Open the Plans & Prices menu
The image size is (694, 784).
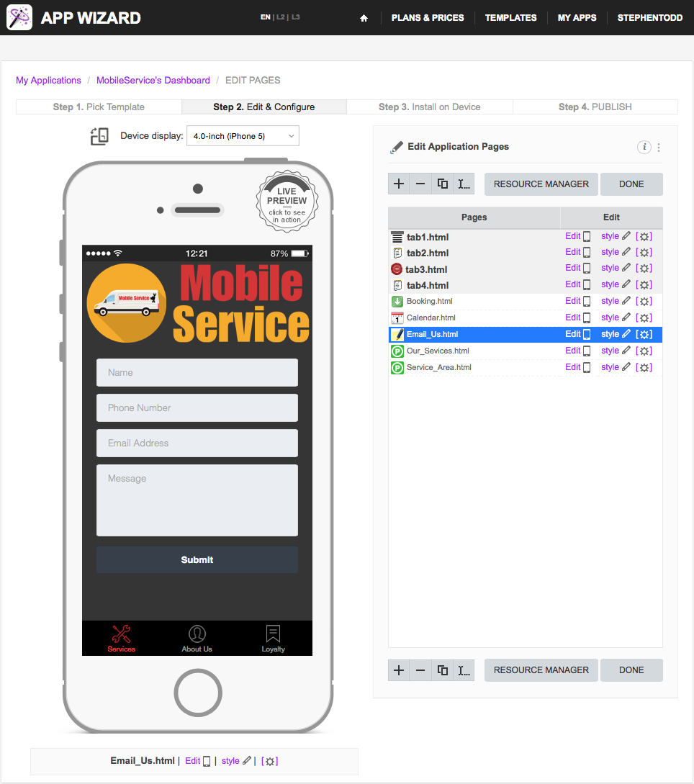pos(428,18)
